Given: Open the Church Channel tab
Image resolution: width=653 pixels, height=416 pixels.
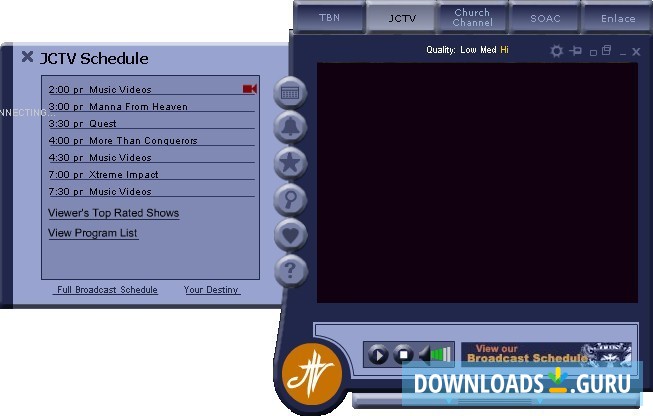Looking at the screenshot, I should click(x=473, y=17).
